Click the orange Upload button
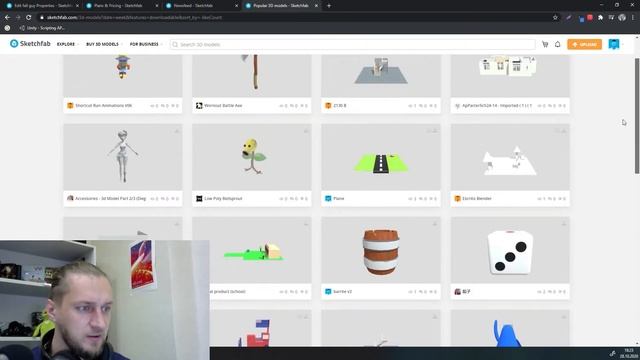The image size is (640, 360). pos(584,44)
